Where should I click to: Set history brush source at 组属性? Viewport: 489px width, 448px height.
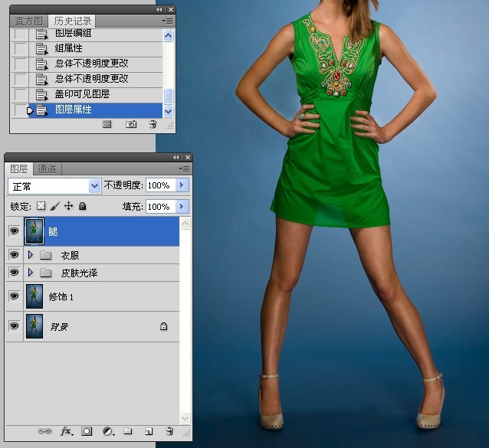pyautogui.click(x=21, y=48)
